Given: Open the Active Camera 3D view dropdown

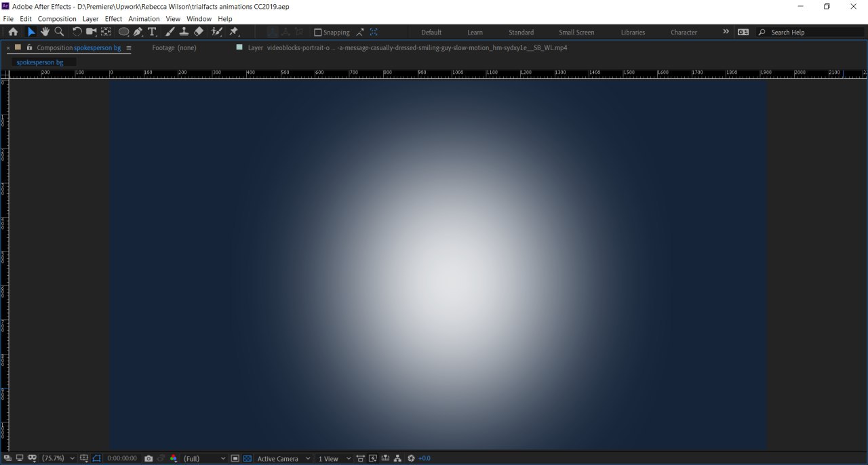Looking at the screenshot, I should (x=283, y=458).
